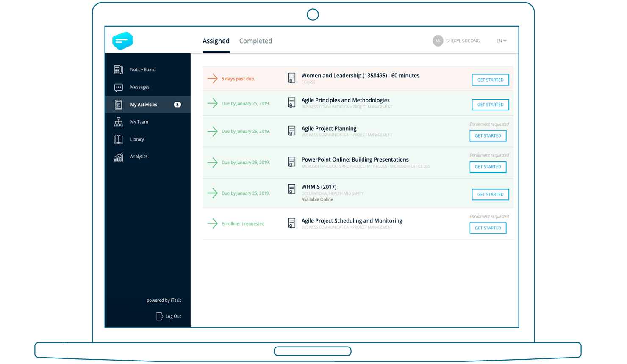Viewport: 627px width, 364px height.
Task: Click the My Team org-chart icon
Action: point(119,122)
